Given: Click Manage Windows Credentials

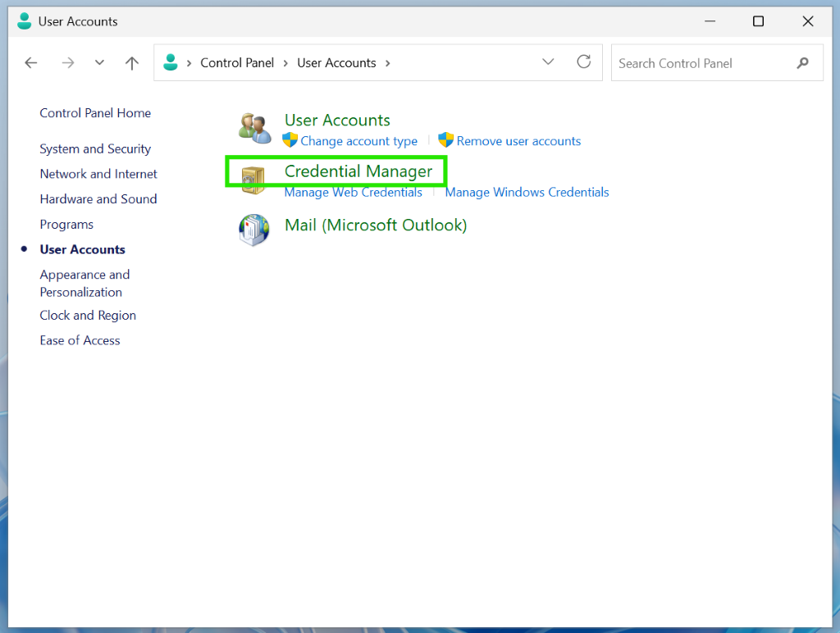Looking at the screenshot, I should pyautogui.click(x=527, y=192).
